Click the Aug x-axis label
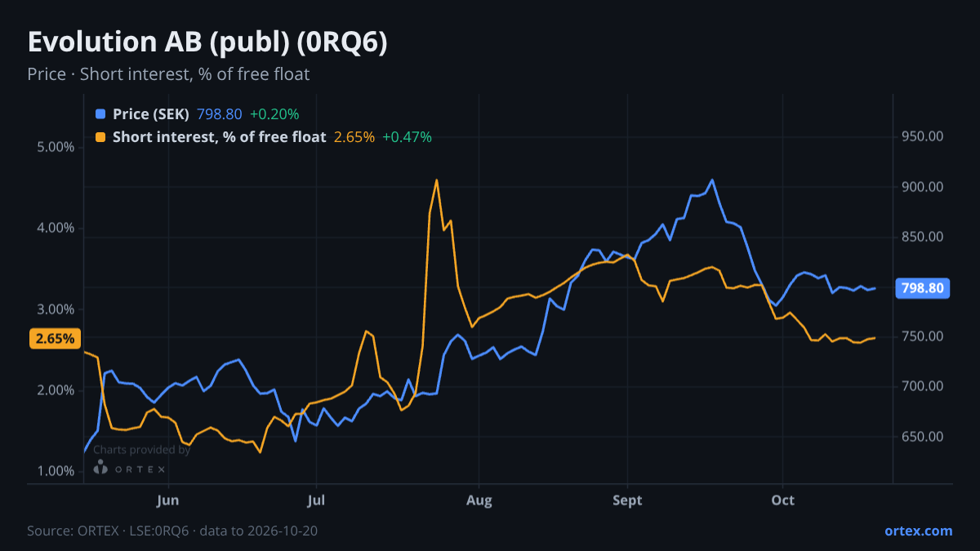 [479, 500]
